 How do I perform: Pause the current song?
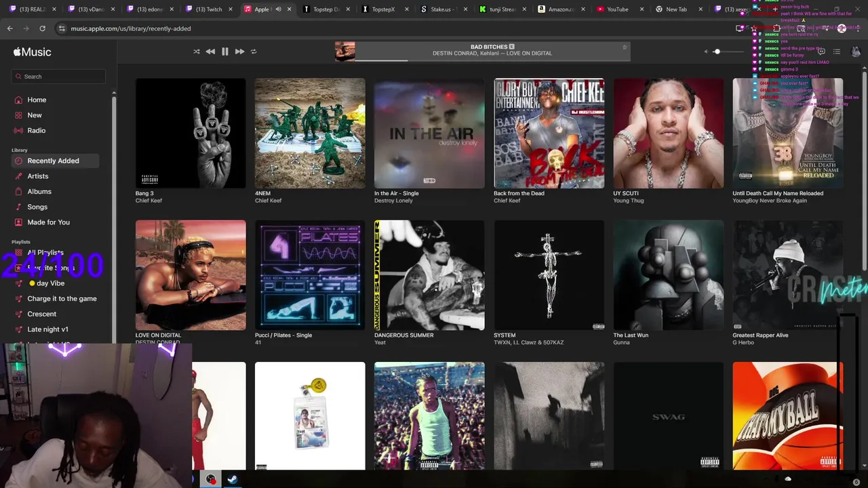[225, 52]
